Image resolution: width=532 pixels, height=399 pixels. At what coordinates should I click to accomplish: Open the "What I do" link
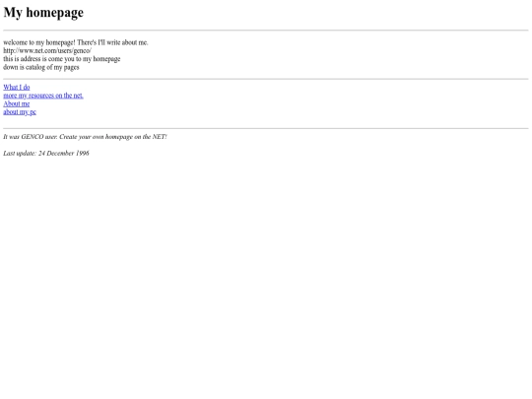17,88
